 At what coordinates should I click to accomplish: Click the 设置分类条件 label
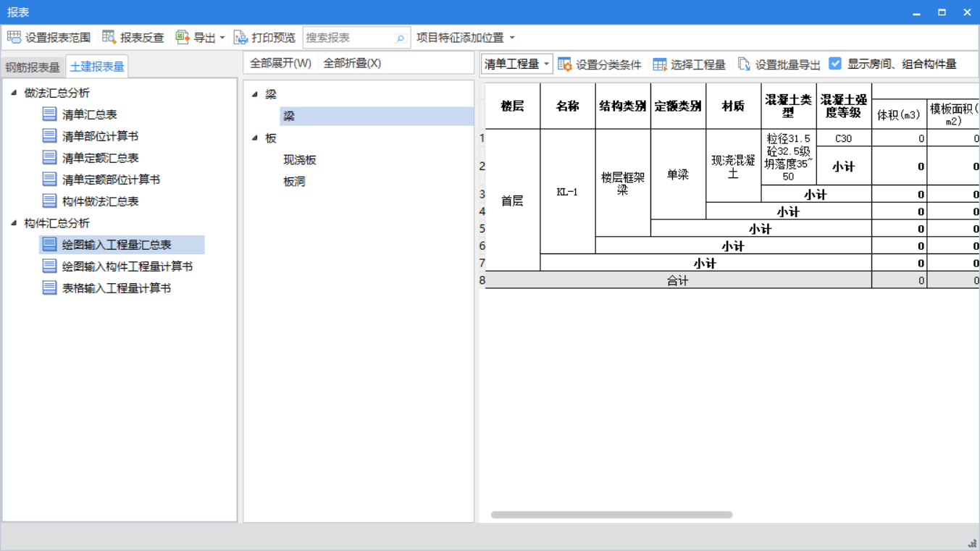coord(608,64)
